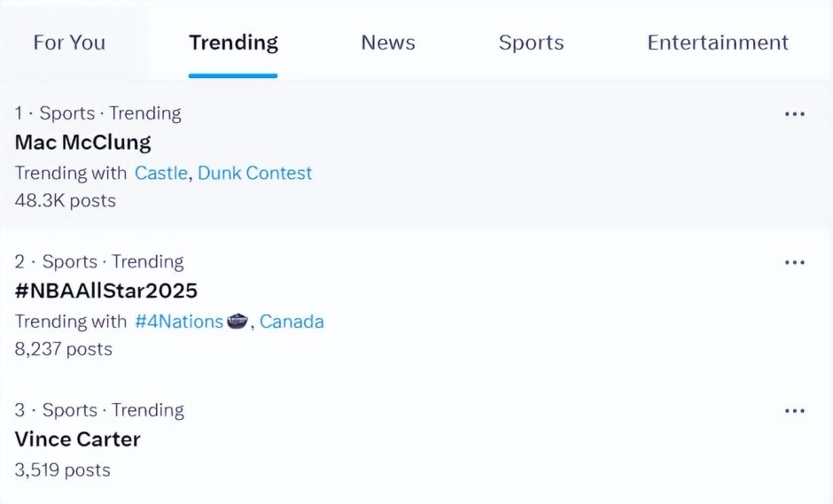Click the 48.3K posts count
The width and height of the screenshot is (833, 504).
click(x=65, y=200)
